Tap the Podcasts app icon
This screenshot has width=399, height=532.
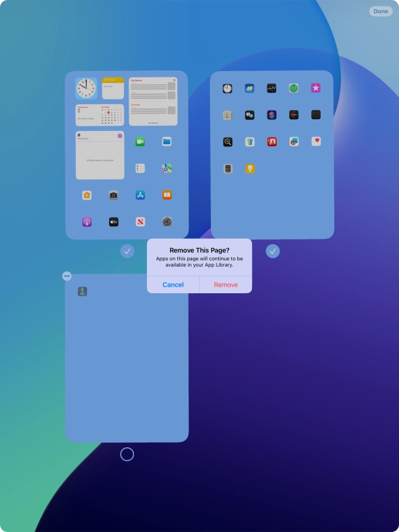click(87, 222)
